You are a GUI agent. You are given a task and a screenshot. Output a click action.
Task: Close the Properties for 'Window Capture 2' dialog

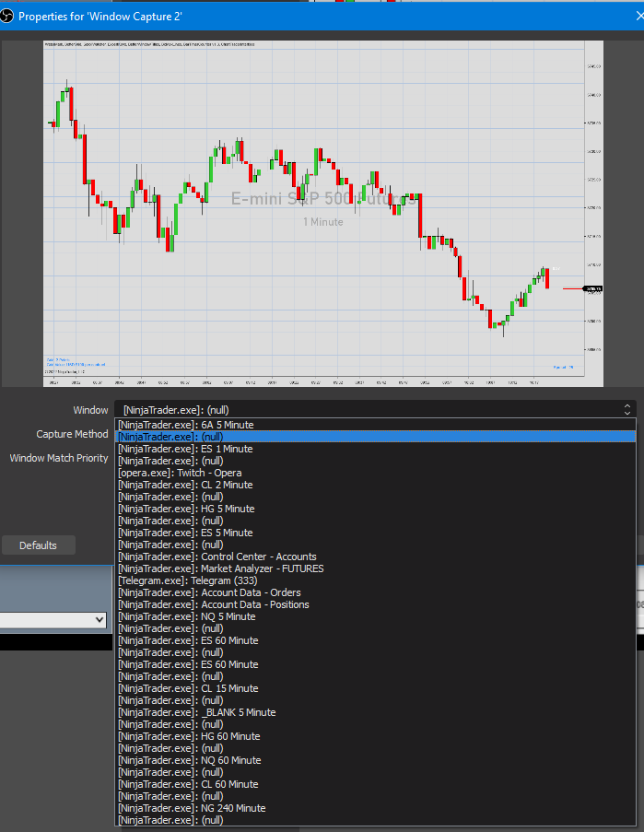coord(638,16)
